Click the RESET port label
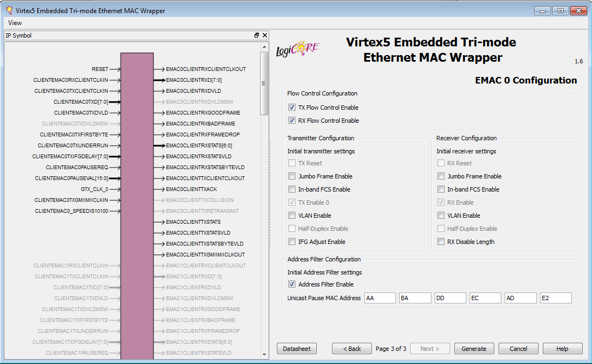The image size is (592, 364). 100,69
